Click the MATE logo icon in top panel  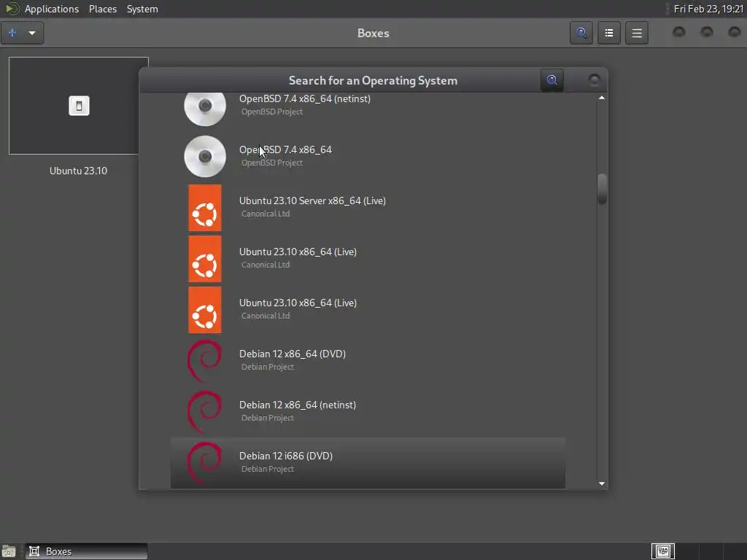click(12, 9)
